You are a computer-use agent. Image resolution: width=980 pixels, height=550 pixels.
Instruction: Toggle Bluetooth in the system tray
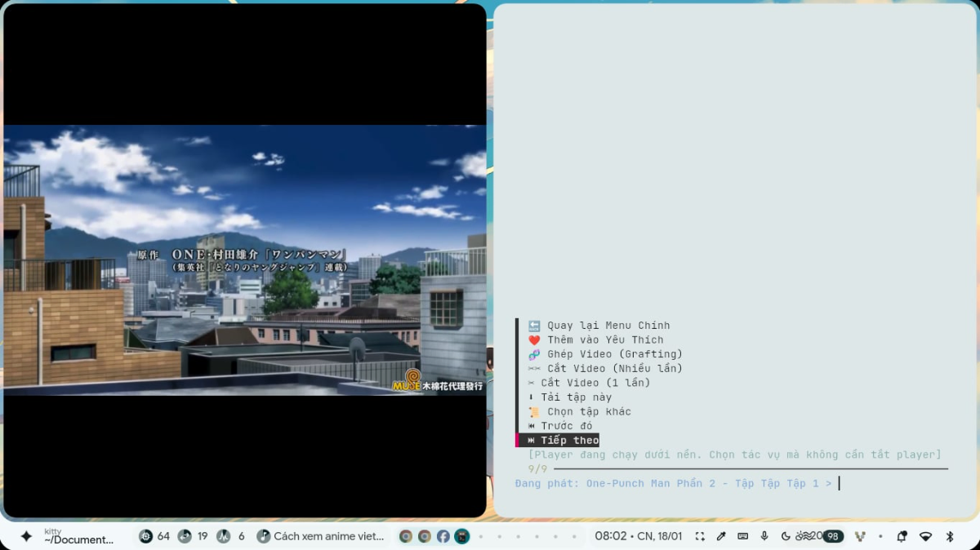click(x=950, y=536)
